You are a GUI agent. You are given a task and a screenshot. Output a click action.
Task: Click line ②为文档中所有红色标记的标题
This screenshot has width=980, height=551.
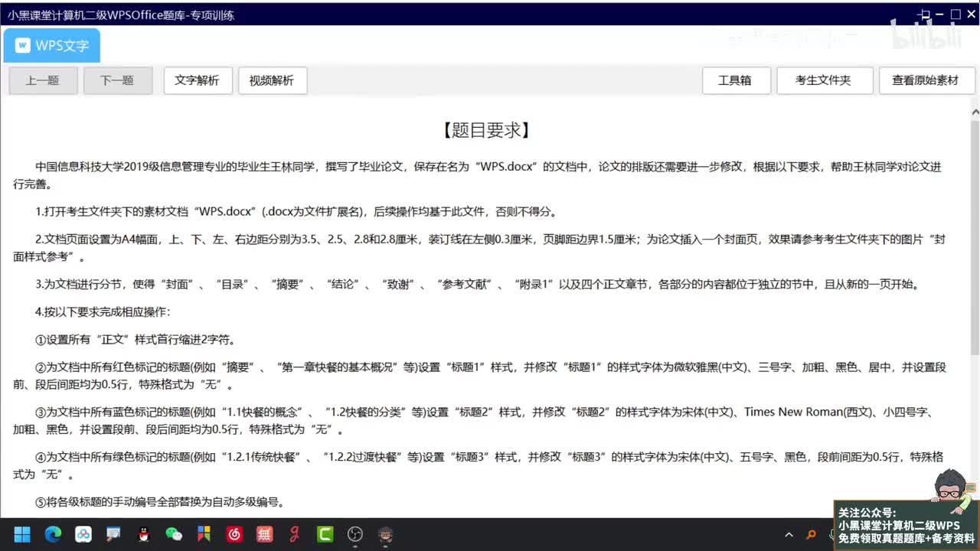pyautogui.click(x=479, y=376)
